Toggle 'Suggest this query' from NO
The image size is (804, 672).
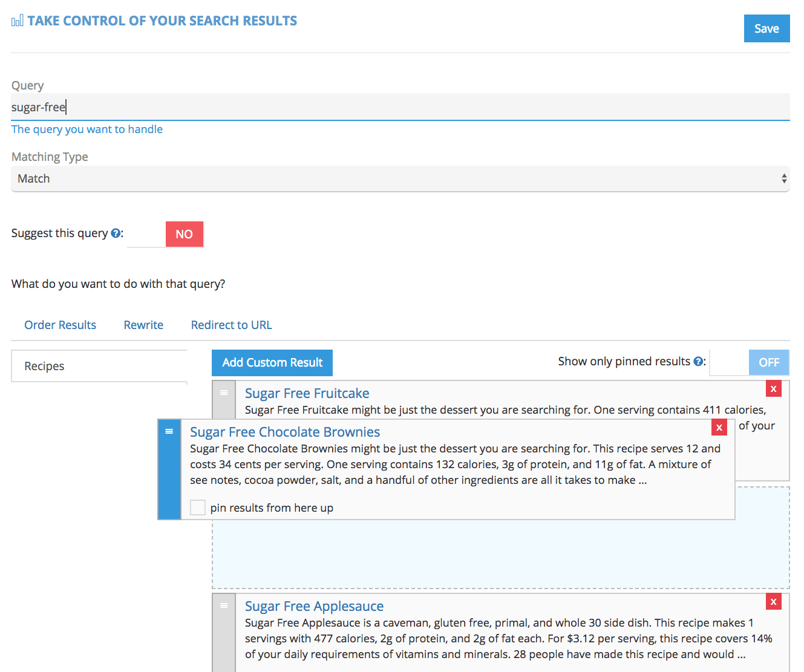tap(185, 234)
